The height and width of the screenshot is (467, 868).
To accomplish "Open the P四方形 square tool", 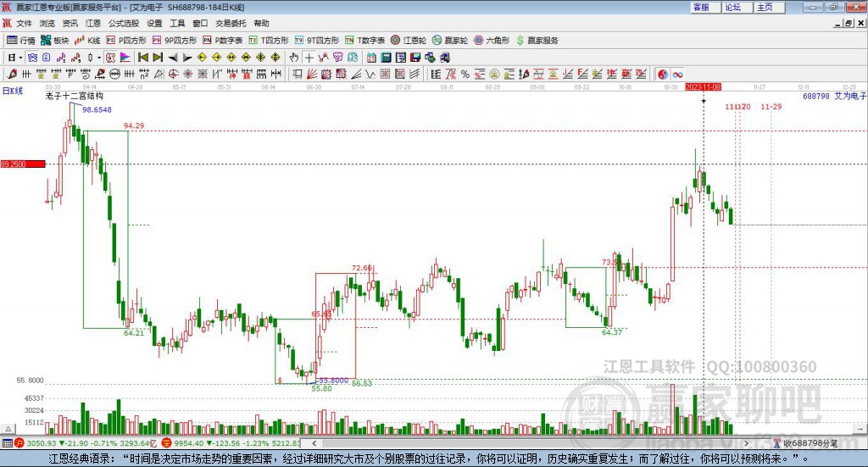I will click(x=125, y=41).
